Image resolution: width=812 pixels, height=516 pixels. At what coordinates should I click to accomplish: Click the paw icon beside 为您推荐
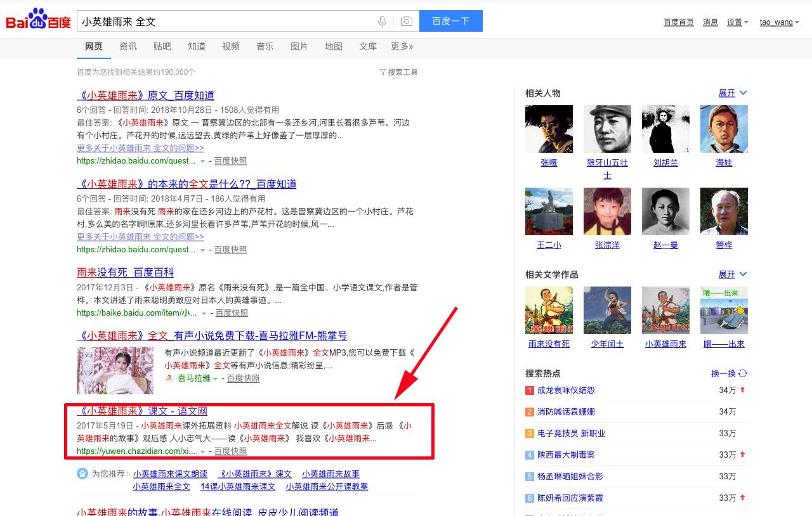tap(82, 474)
